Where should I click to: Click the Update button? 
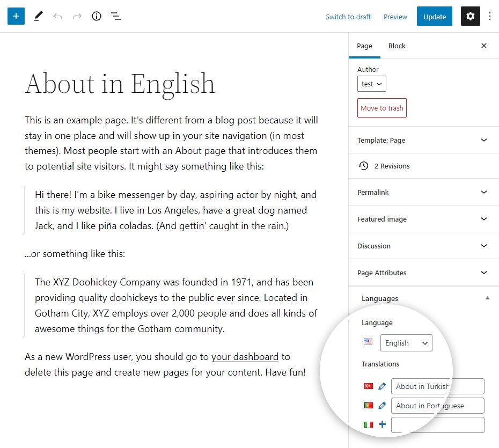pos(434,17)
